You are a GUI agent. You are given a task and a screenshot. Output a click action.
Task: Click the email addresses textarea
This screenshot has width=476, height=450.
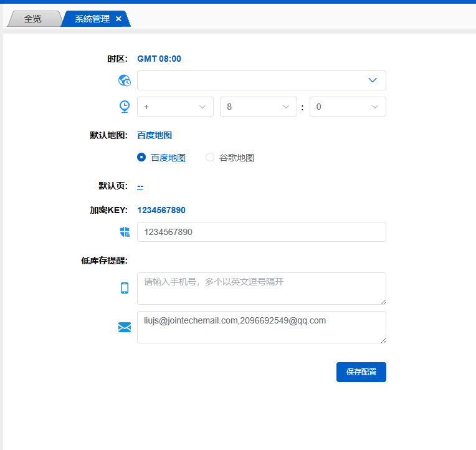point(261,327)
